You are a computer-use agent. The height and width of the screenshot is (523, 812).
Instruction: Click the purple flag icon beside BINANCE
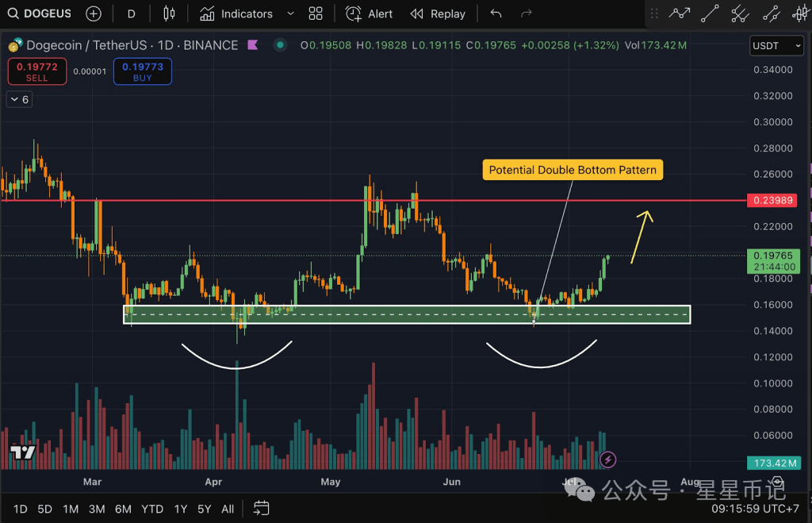253,45
